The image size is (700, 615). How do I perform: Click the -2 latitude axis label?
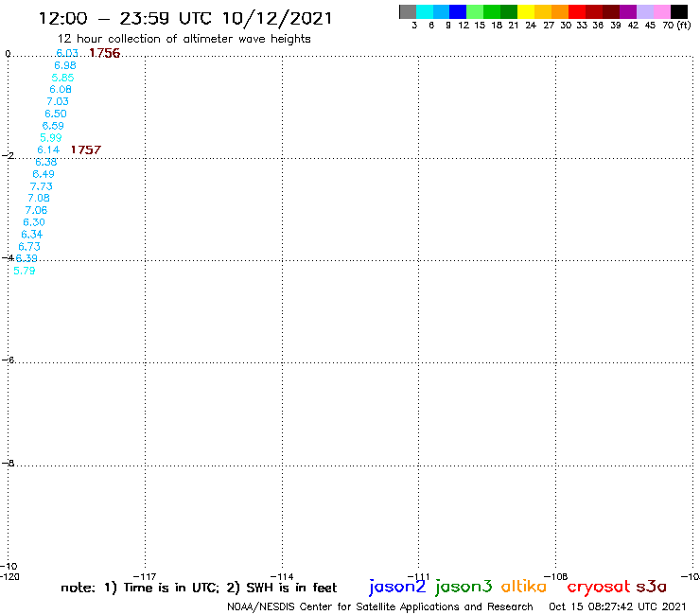[8, 155]
